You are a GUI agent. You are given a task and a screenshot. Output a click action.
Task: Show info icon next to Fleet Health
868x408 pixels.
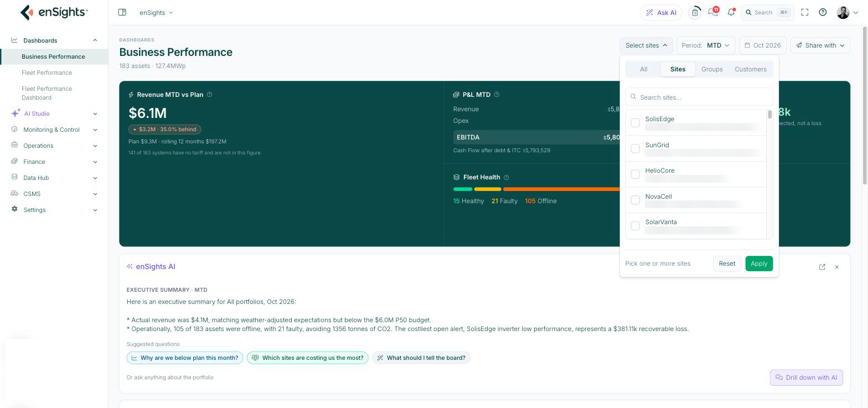507,178
